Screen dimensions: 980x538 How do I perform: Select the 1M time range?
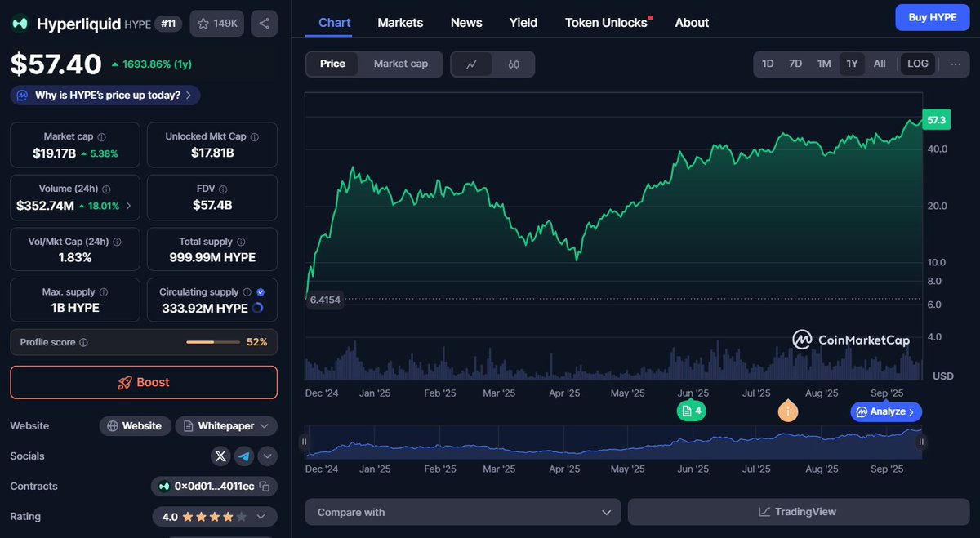(x=824, y=64)
